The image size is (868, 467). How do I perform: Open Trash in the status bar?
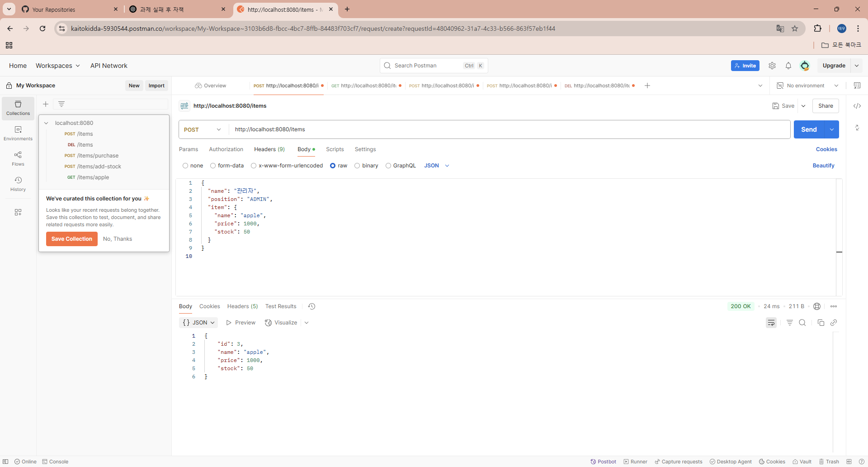(829, 462)
